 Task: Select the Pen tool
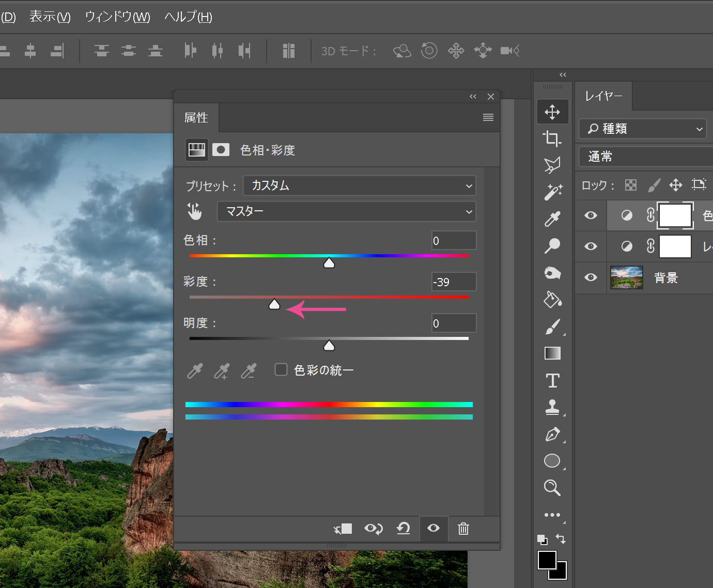click(552, 435)
